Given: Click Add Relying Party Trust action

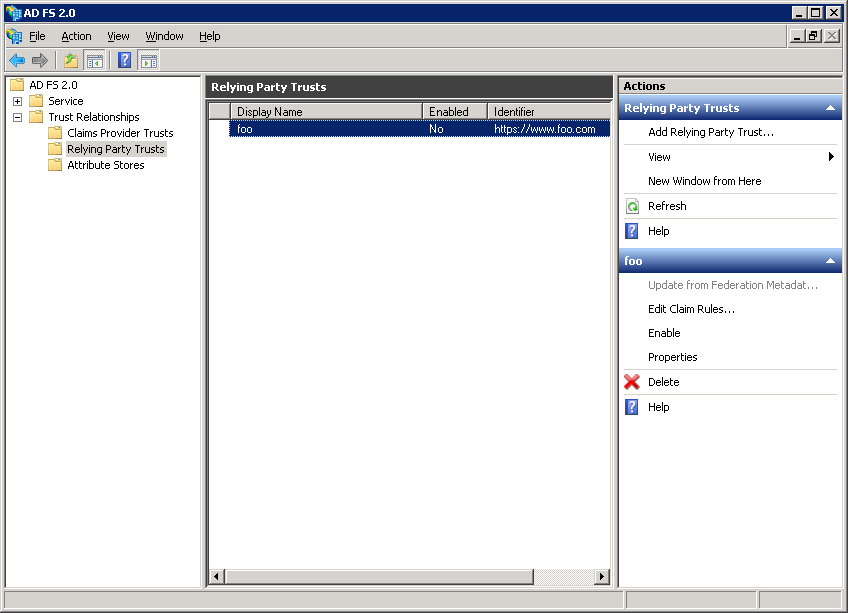Looking at the screenshot, I should [710, 132].
